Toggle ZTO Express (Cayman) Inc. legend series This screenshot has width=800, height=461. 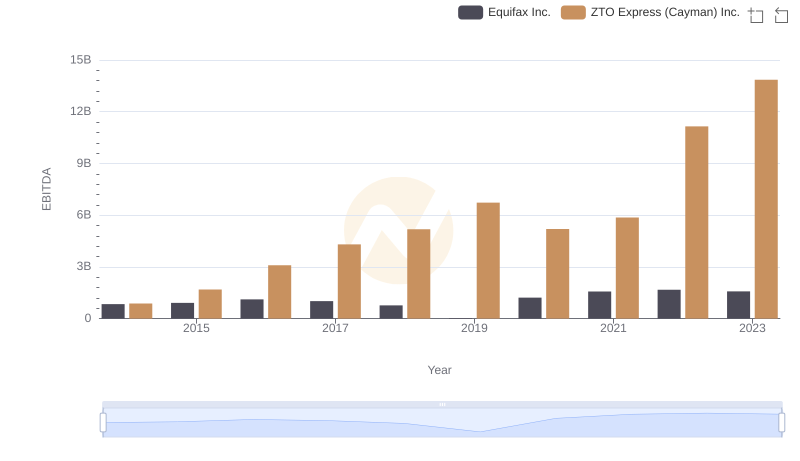click(650, 12)
